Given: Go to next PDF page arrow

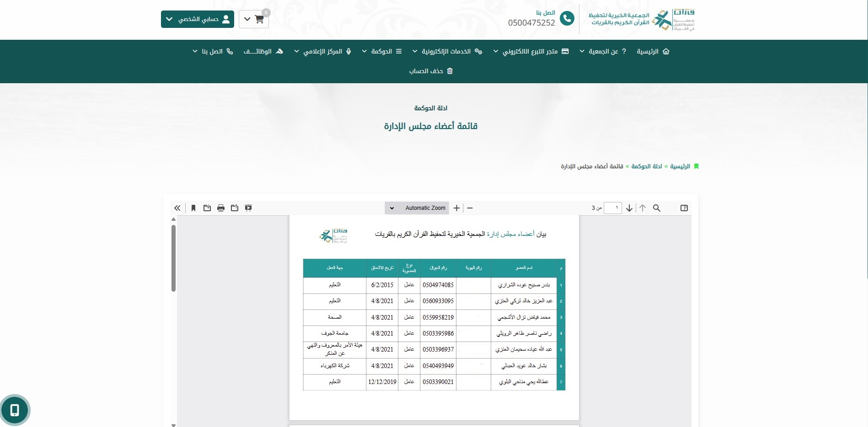Looking at the screenshot, I should click(629, 208).
